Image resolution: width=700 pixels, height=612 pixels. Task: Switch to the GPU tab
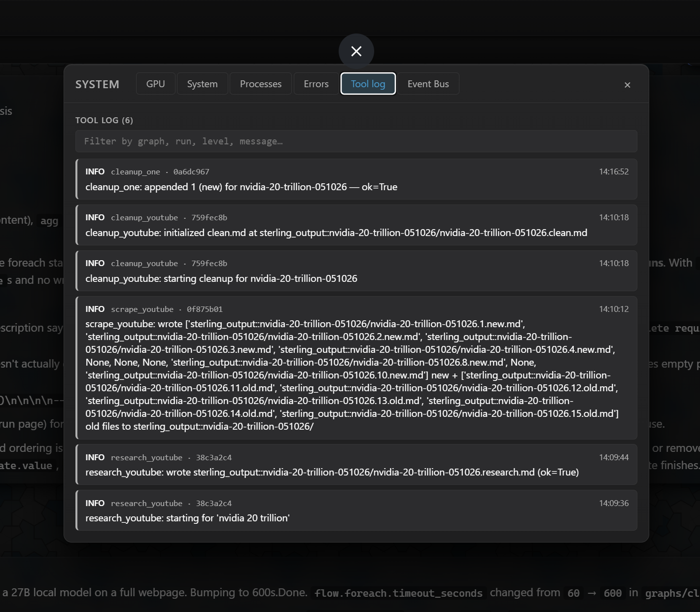coord(156,84)
